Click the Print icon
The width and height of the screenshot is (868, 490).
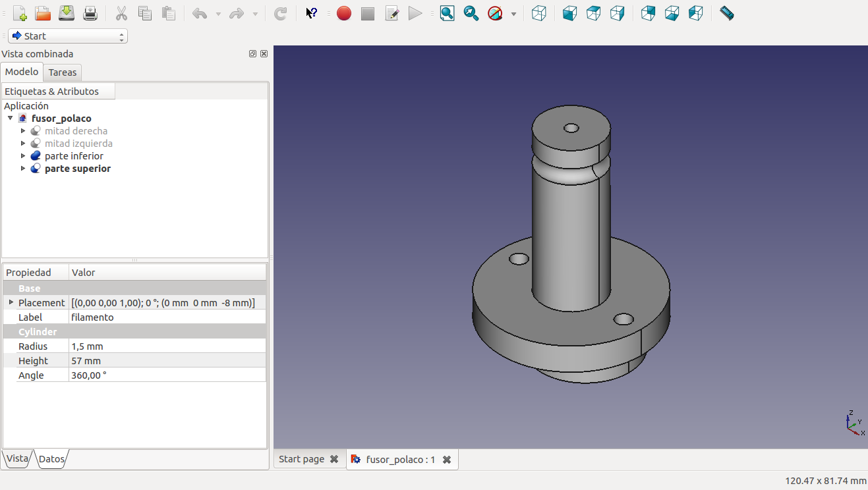coord(90,13)
